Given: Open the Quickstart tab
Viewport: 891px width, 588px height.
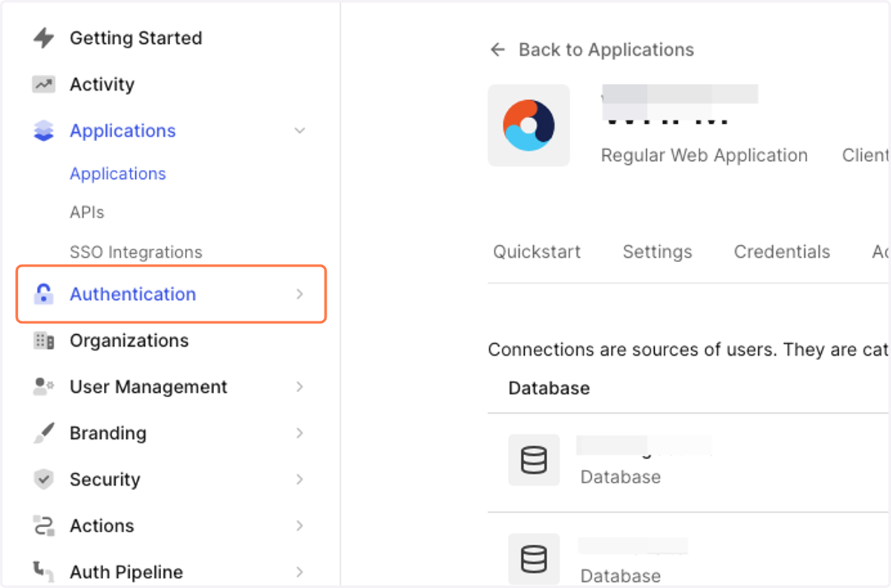Looking at the screenshot, I should (537, 252).
